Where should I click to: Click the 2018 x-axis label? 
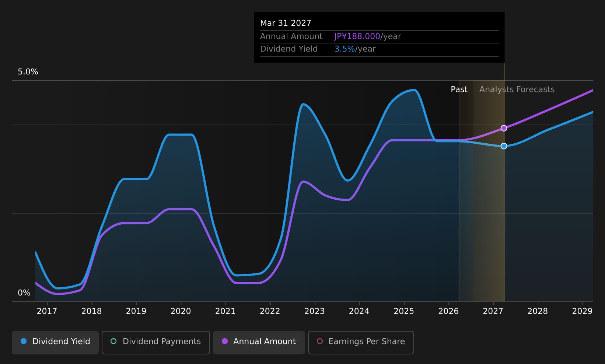click(x=91, y=311)
